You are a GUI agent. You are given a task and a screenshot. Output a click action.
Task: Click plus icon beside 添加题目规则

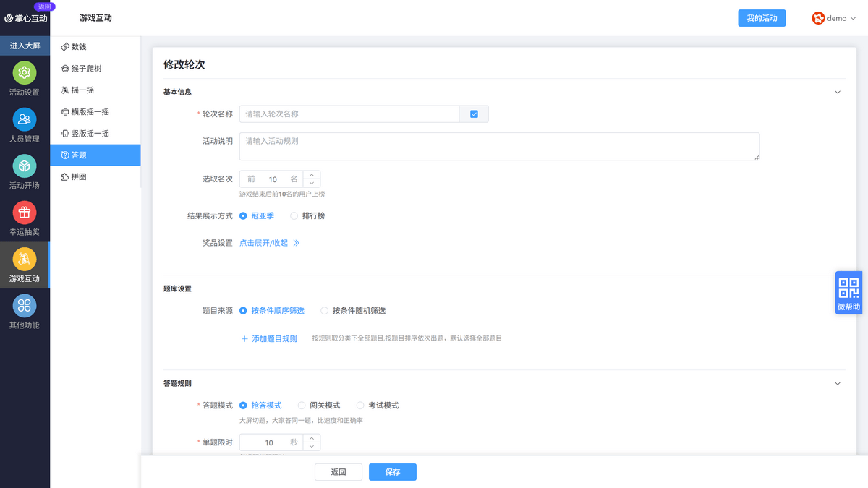coord(244,338)
